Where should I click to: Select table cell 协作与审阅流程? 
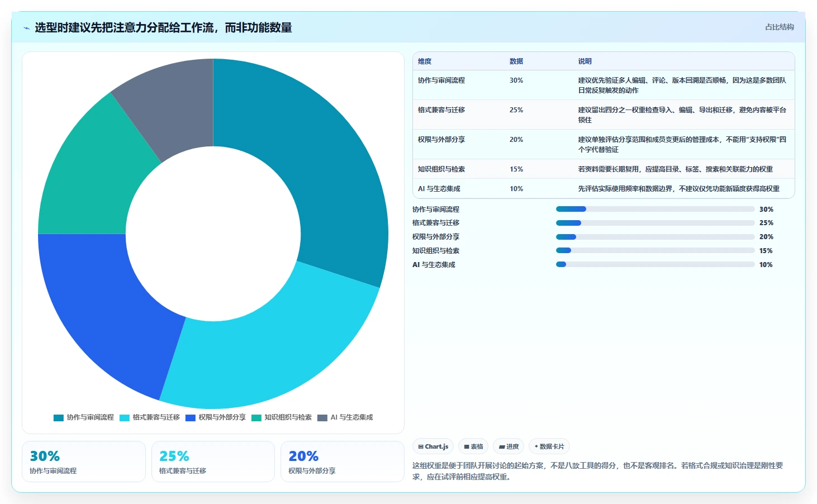coord(441,80)
